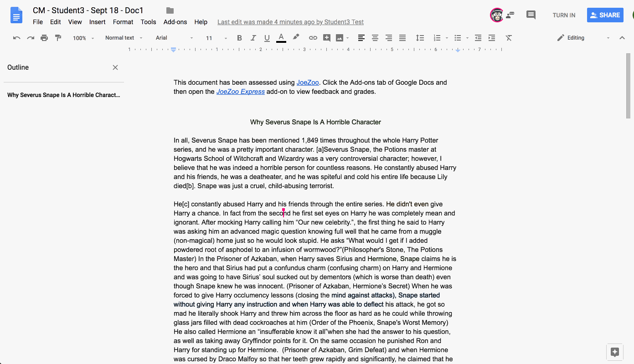The width and height of the screenshot is (634, 364).
Task: Set justified text alignment
Action: [x=402, y=38]
